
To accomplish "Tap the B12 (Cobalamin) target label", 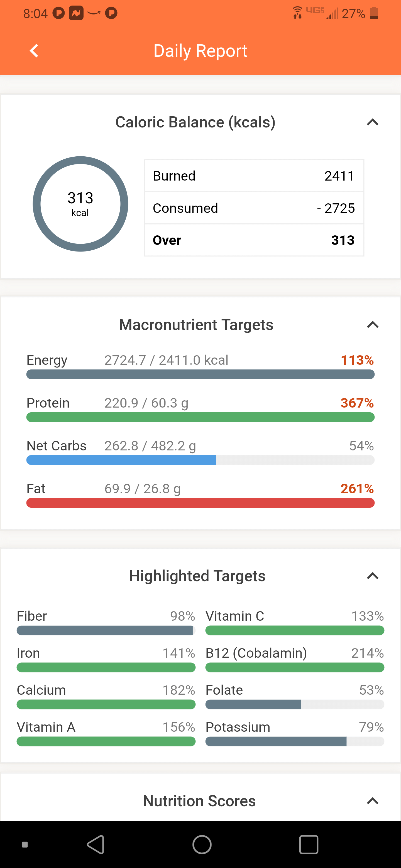I will [256, 653].
